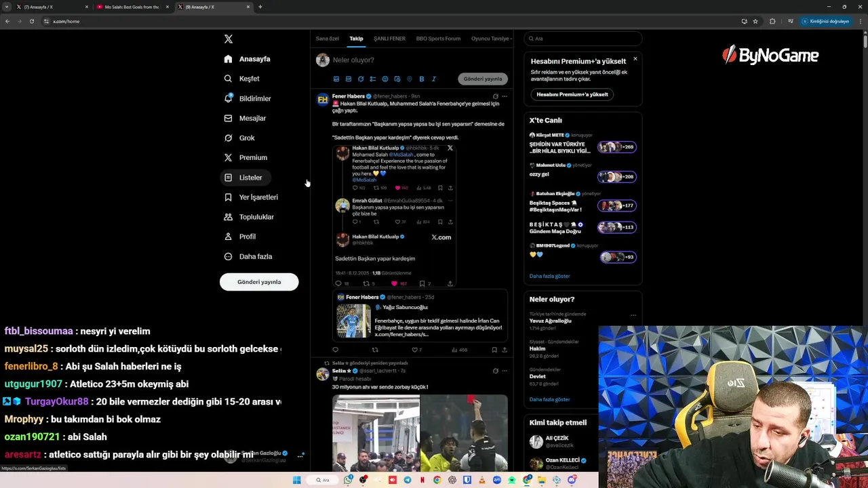Viewport: 868px width, 488px height.
Task: Click the schedule post icon in composer
Action: 397,79
